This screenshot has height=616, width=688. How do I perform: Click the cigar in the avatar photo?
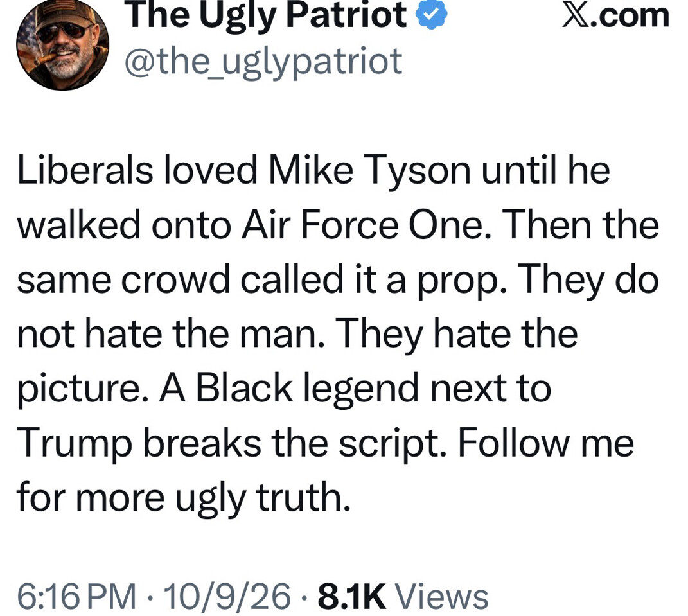click(43, 59)
